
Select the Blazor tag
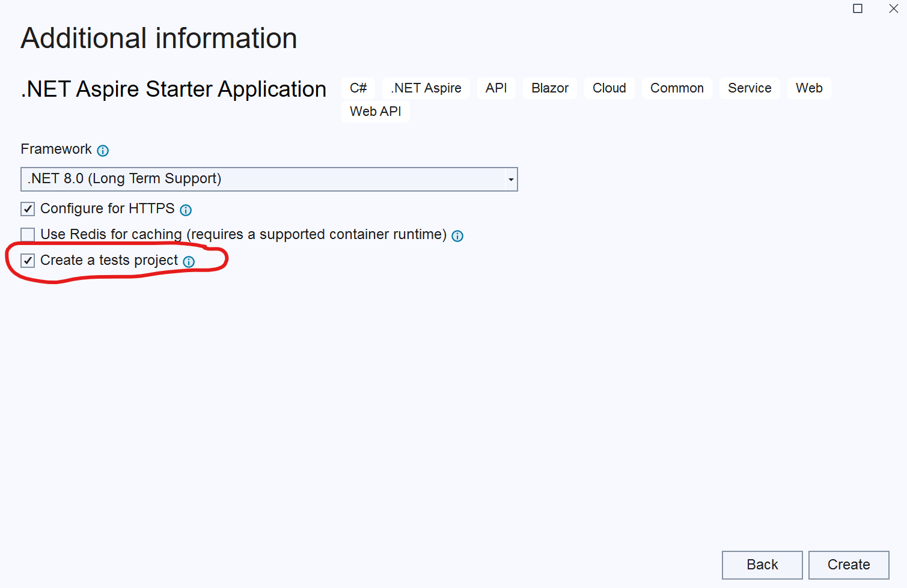click(x=549, y=88)
